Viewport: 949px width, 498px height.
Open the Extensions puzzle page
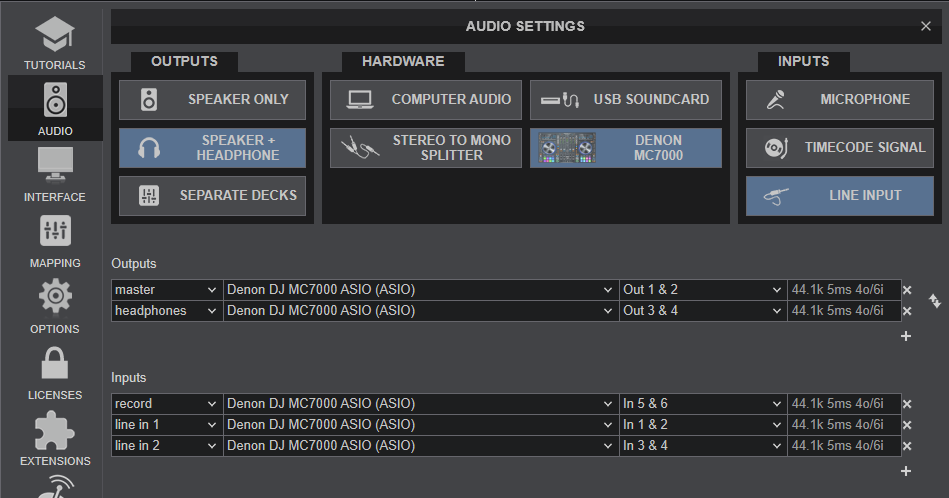point(55,438)
